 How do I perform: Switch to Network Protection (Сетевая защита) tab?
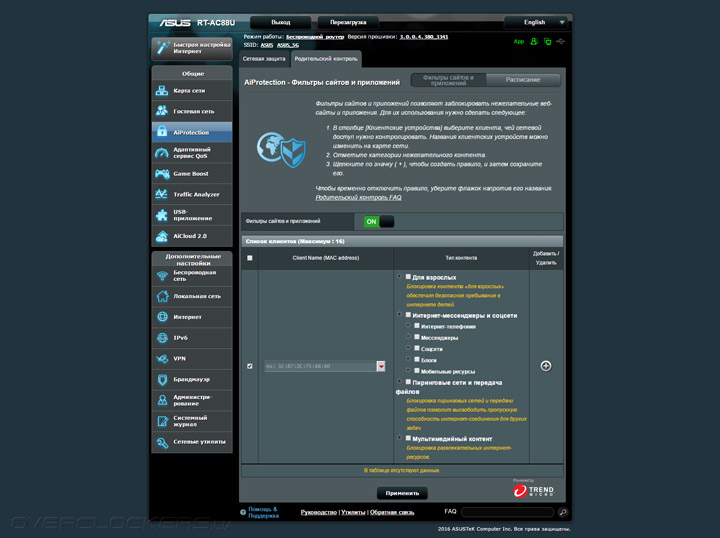pyautogui.click(x=264, y=59)
